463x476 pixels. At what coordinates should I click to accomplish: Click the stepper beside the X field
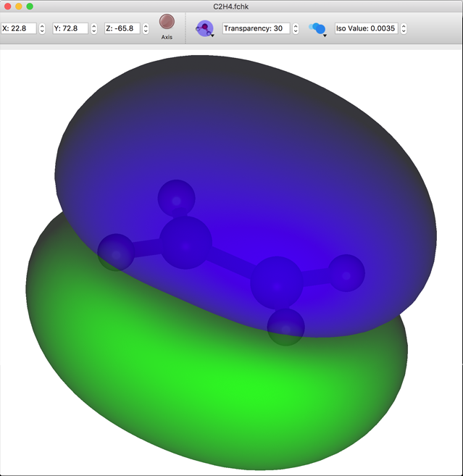pos(42,28)
